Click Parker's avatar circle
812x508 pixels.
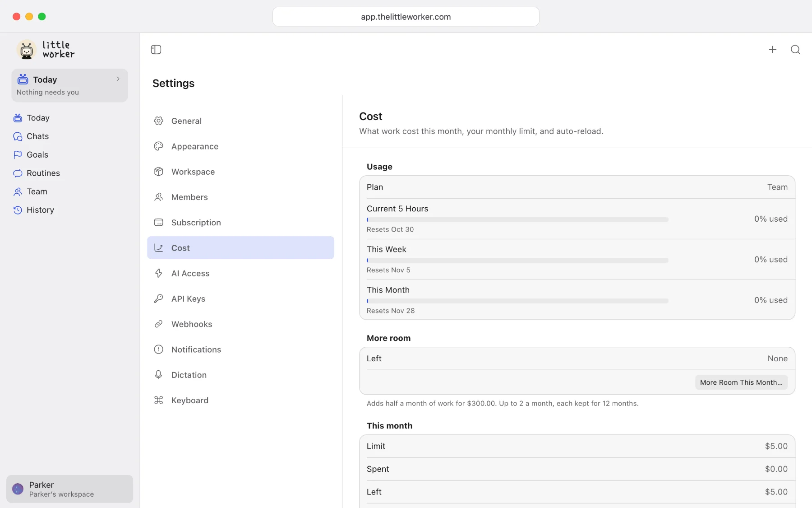18,489
